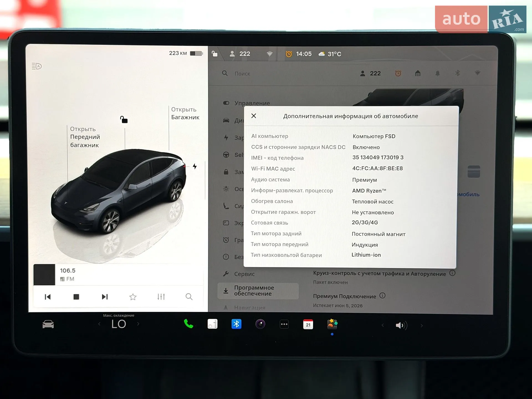Open the Управление settings menu
The image size is (532, 399).
247,103
